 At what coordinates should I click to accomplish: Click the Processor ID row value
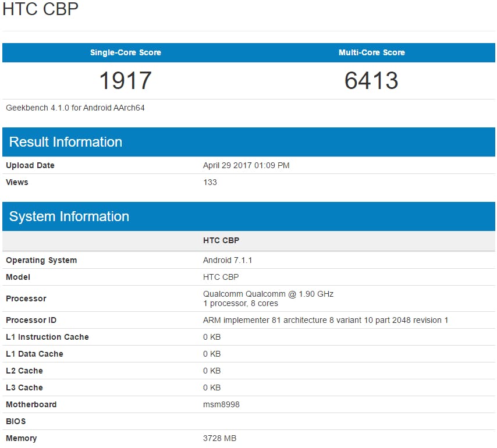click(325, 320)
